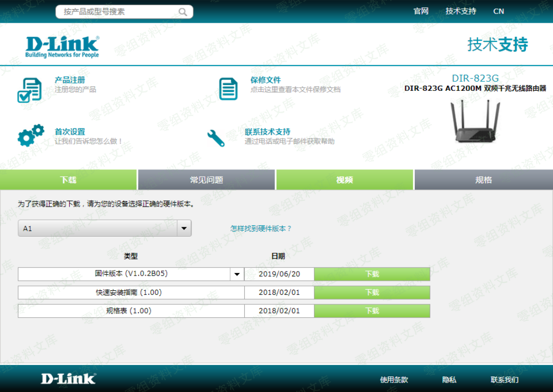This screenshot has width=553, height=392.
Task: Open the 官网 link in top bar
Action: (x=421, y=11)
